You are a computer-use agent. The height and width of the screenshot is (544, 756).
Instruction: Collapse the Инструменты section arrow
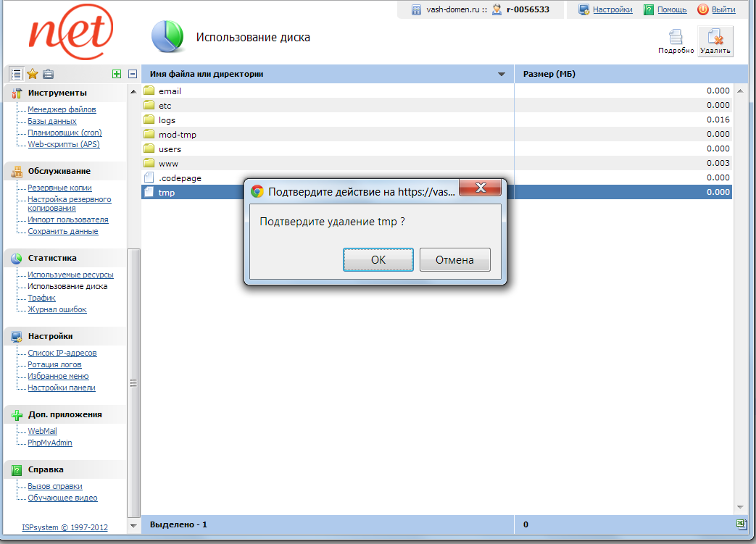[x=133, y=93]
